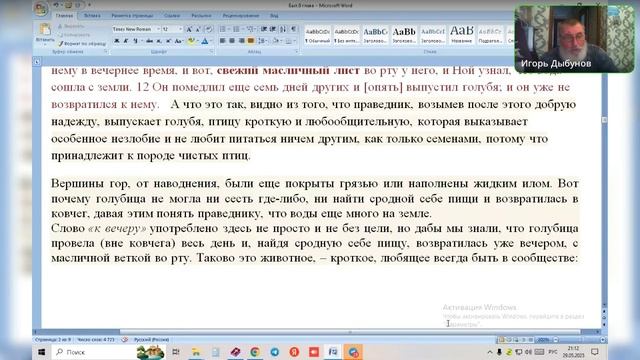Apply the Без интервала style
The height and width of the screenshot is (360, 640).
pyautogui.click(x=346, y=35)
